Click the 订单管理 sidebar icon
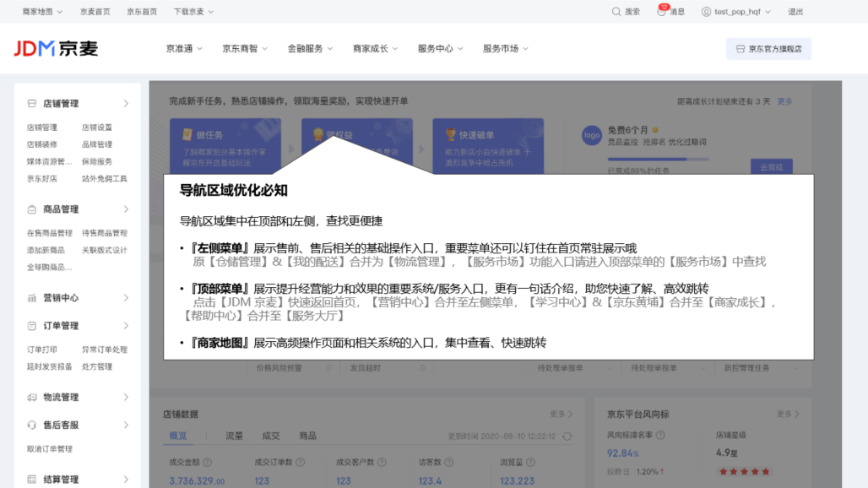Image resolution: width=868 pixels, height=488 pixels. [31, 325]
